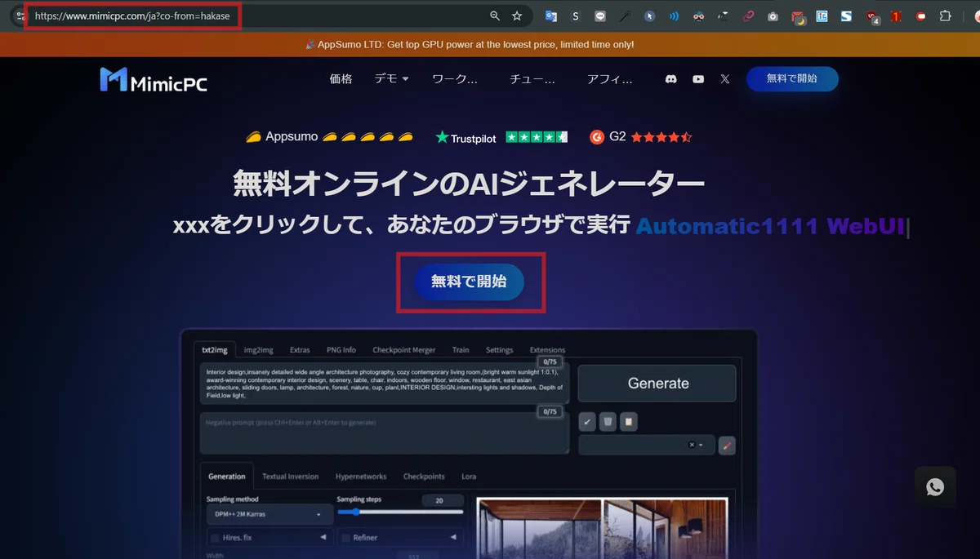This screenshot has height=559, width=980.
Task: Expand the Refiner section arrow
Action: click(452, 537)
